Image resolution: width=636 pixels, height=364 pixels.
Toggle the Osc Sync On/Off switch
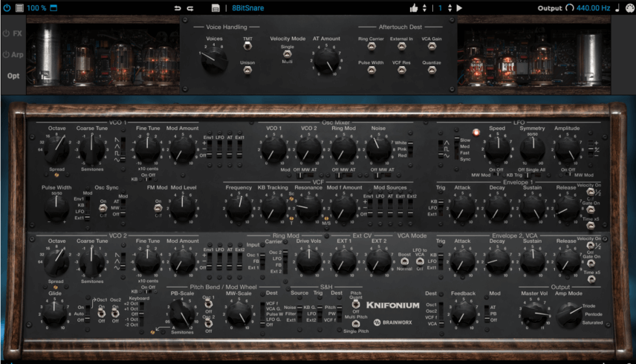[x=103, y=208]
